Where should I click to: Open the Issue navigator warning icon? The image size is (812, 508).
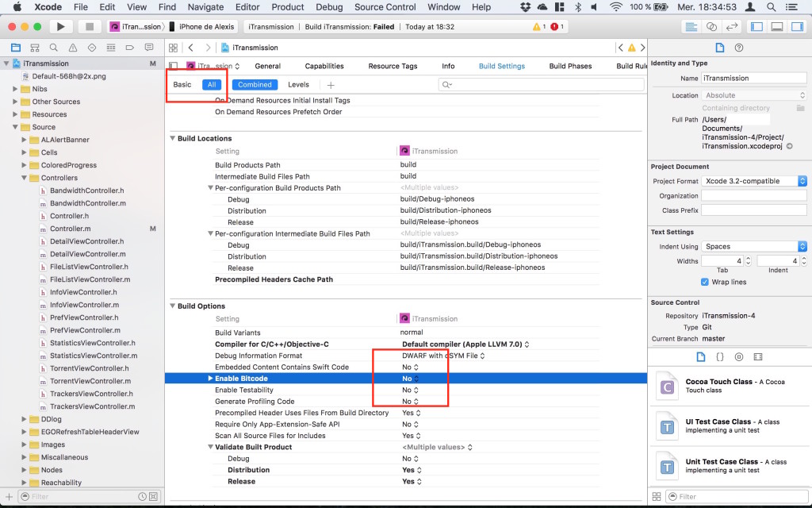(72, 48)
